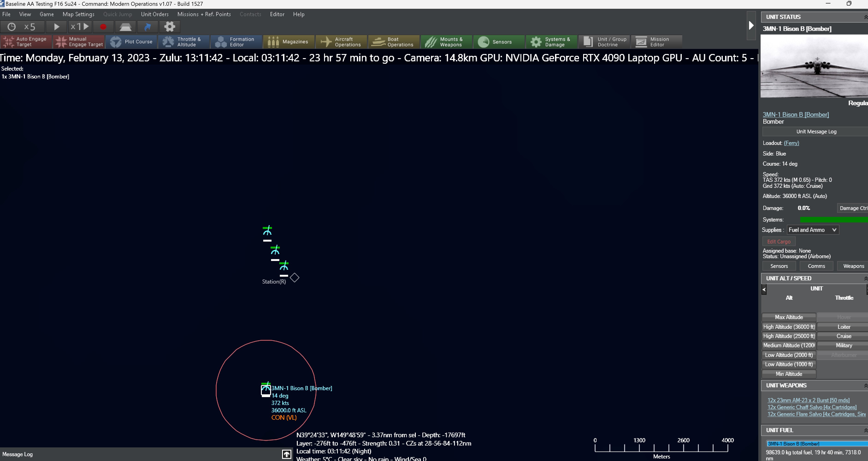This screenshot has height=461, width=868.
Task: Open the Missions + Ref. Points menu
Action: click(x=204, y=14)
